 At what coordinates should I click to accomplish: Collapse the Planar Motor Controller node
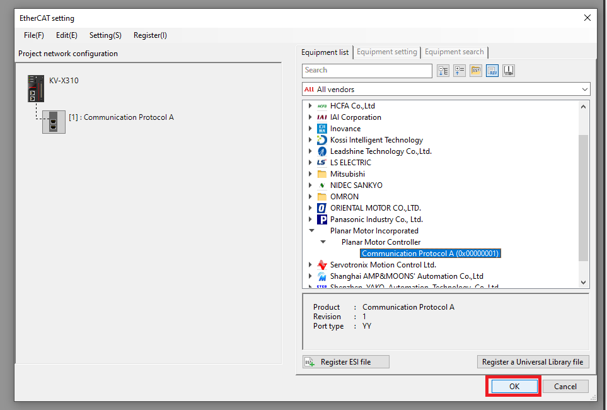(x=322, y=242)
